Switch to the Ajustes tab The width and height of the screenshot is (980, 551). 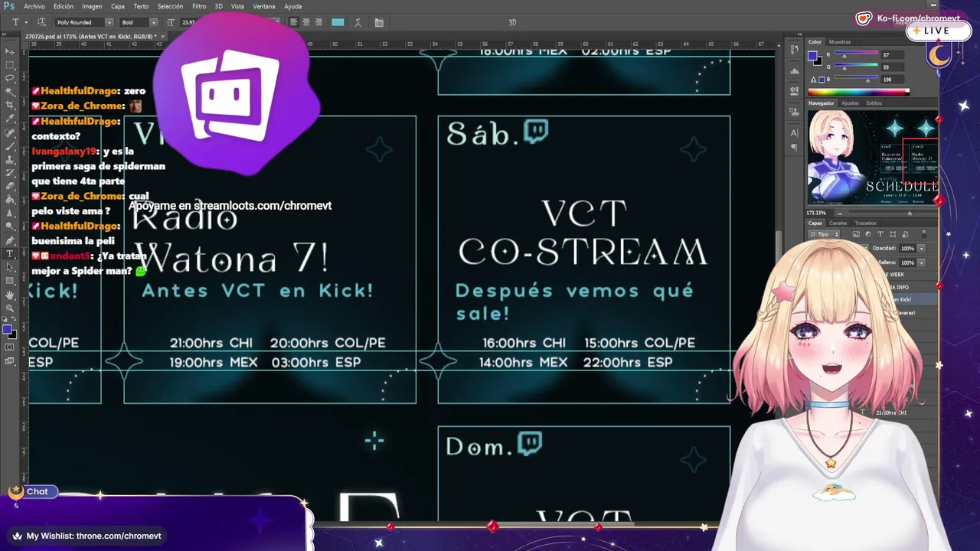(x=850, y=103)
